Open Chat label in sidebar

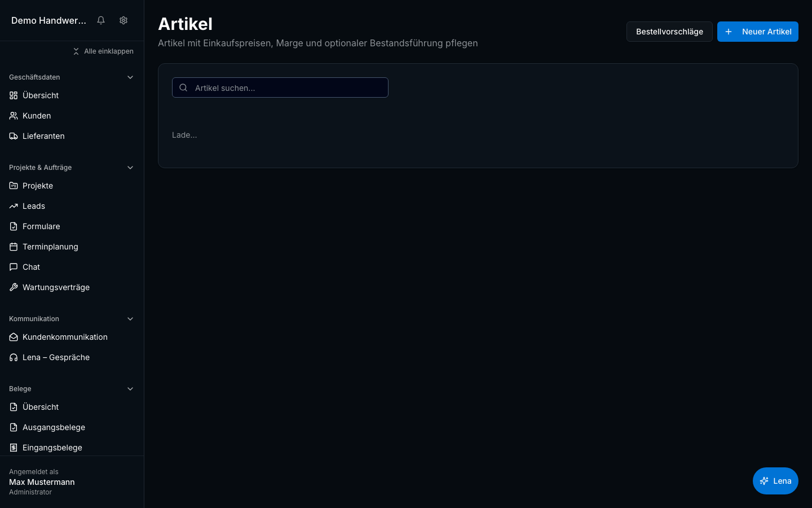point(31,267)
